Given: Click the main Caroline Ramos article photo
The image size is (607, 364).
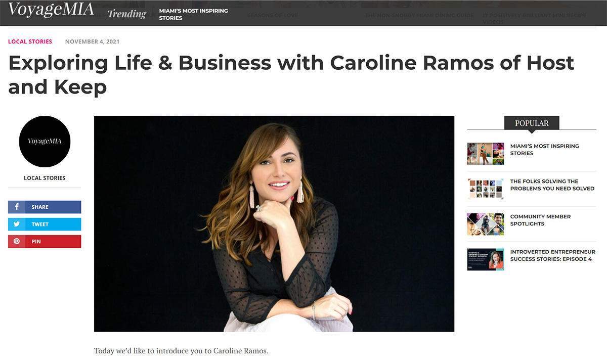Looking at the screenshot, I should [x=274, y=223].
